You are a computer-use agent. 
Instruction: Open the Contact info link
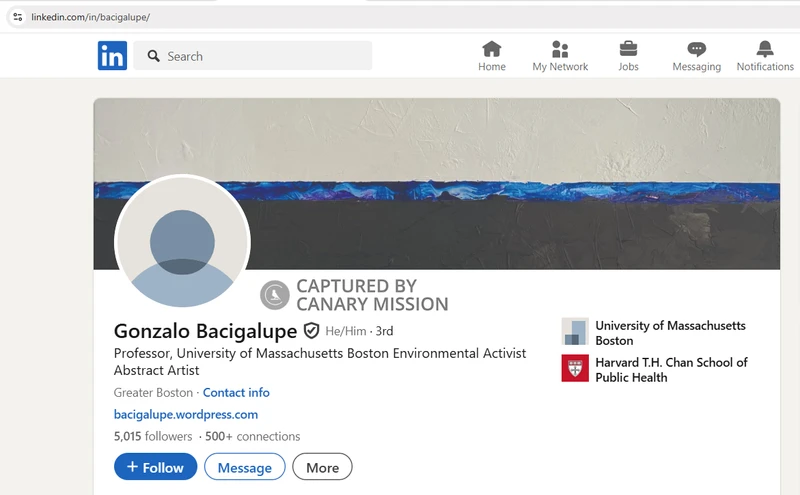point(236,392)
